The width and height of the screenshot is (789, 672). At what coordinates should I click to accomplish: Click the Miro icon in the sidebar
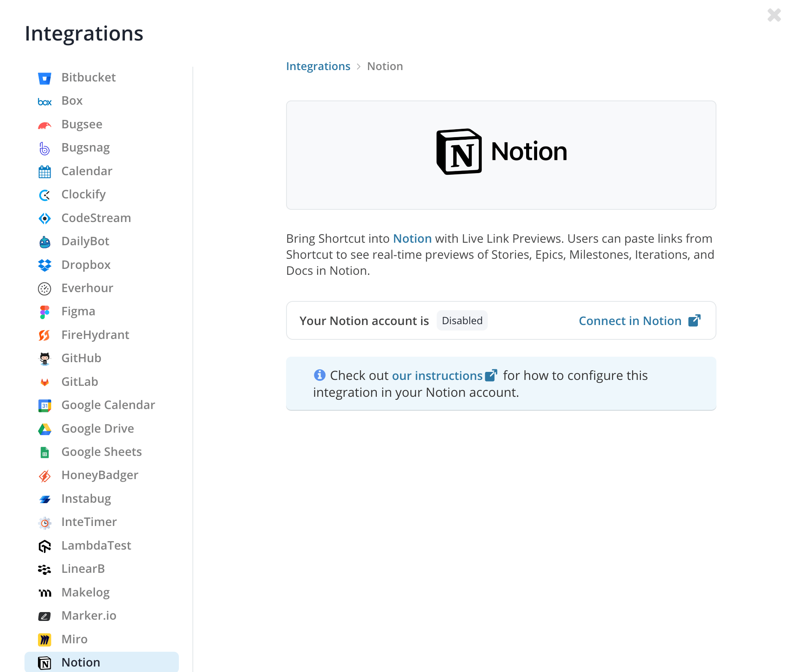[x=44, y=639]
